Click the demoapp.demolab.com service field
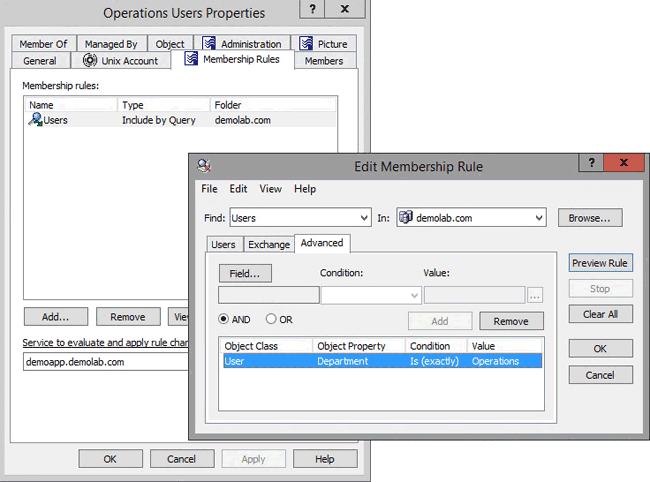The width and height of the screenshot is (650, 482). click(106, 362)
